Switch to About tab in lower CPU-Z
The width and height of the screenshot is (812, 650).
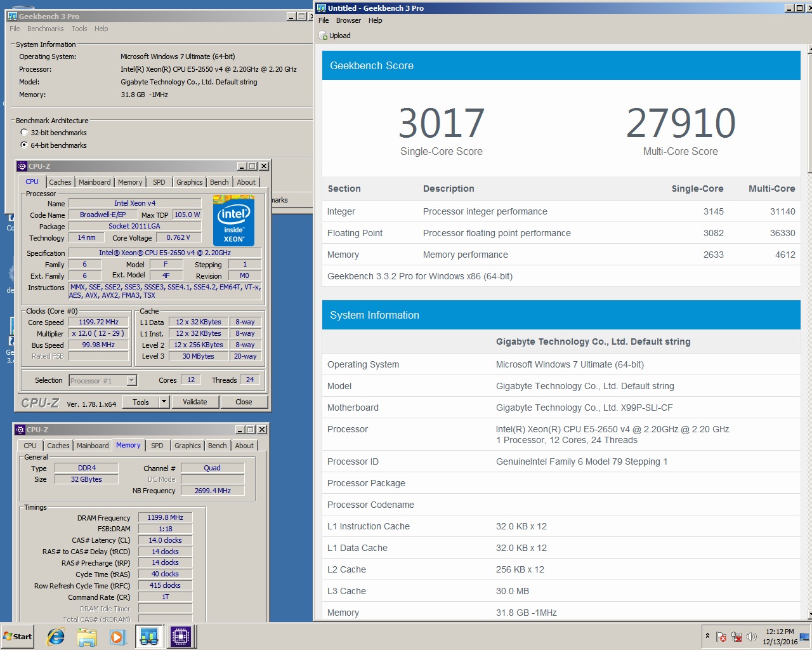click(244, 446)
